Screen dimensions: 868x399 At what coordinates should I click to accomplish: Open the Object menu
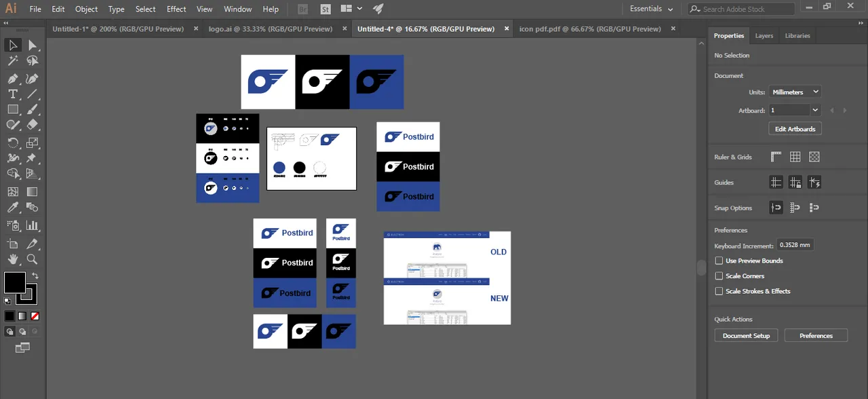pos(86,9)
